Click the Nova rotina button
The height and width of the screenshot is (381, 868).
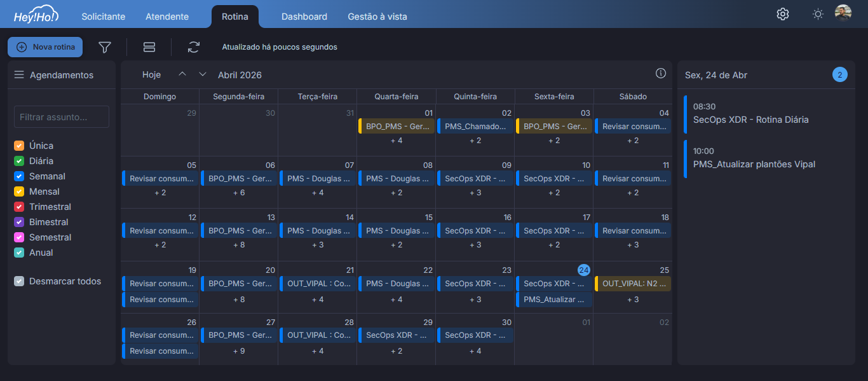(x=45, y=47)
